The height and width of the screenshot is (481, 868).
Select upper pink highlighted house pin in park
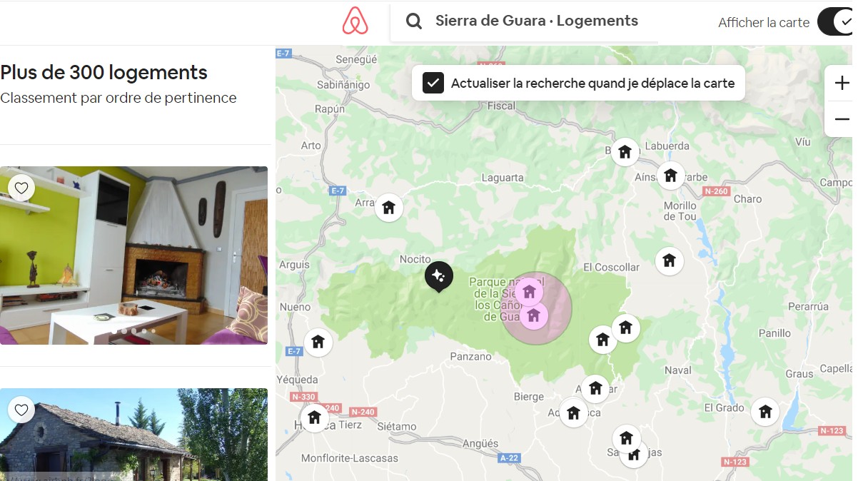[529, 291]
